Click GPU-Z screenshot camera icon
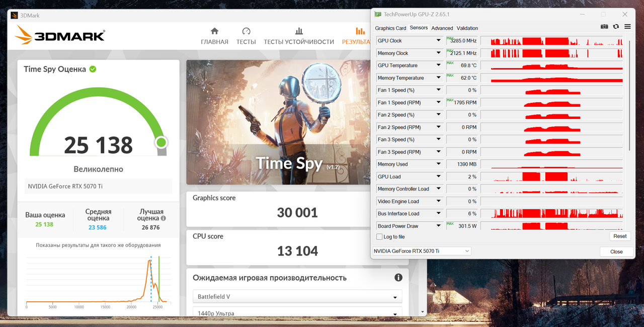Viewport: 644px width, 327px height. tap(604, 27)
